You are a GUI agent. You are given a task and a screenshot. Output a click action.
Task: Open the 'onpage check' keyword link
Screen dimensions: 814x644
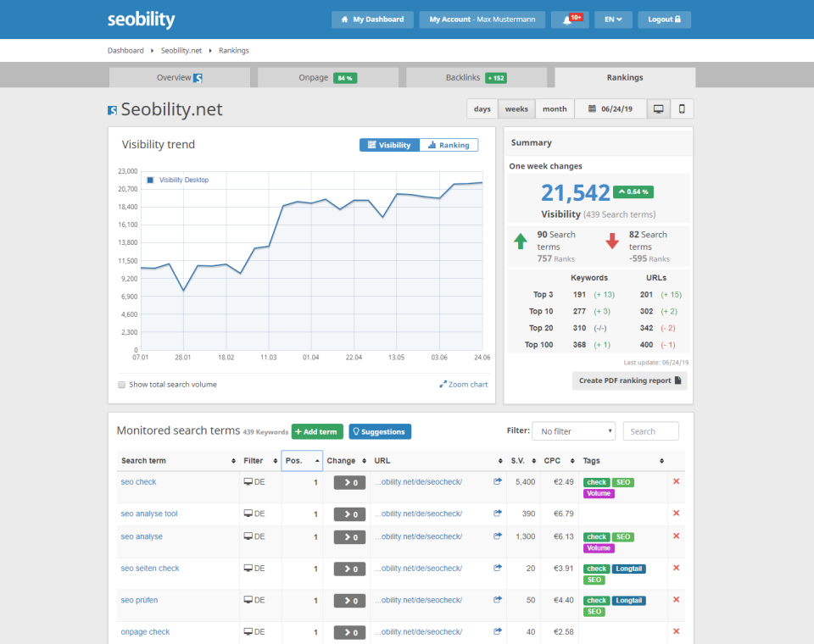pos(145,631)
